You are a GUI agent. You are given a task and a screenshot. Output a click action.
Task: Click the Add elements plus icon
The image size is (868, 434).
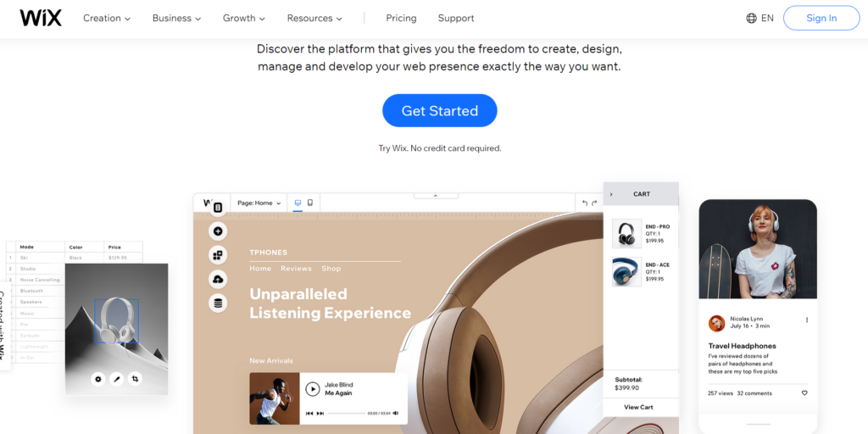click(x=218, y=231)
